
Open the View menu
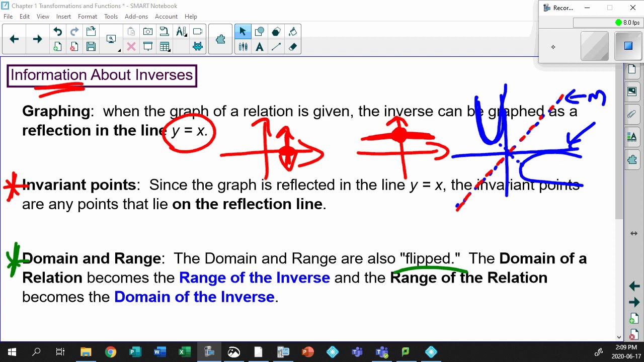(x=43, y=17)
